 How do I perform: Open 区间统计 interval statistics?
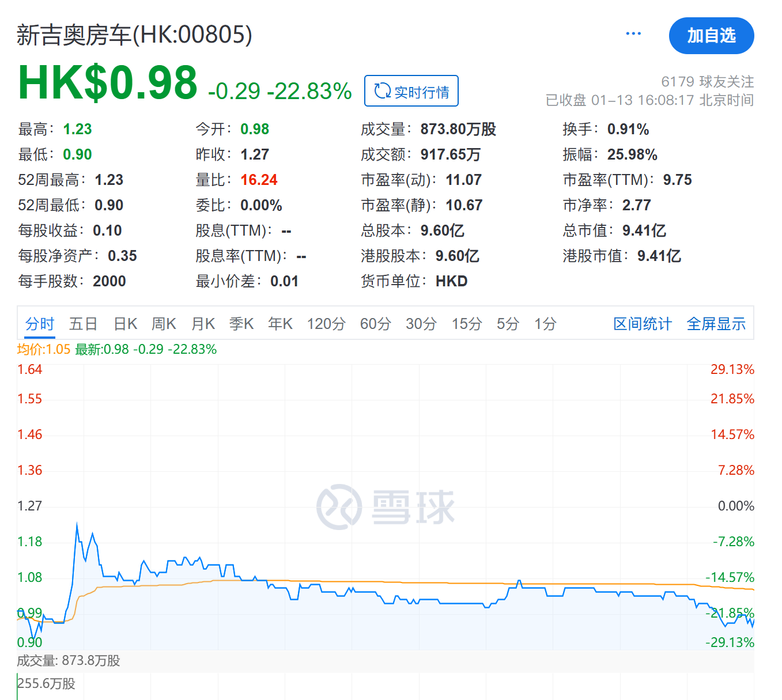(641, 323)
